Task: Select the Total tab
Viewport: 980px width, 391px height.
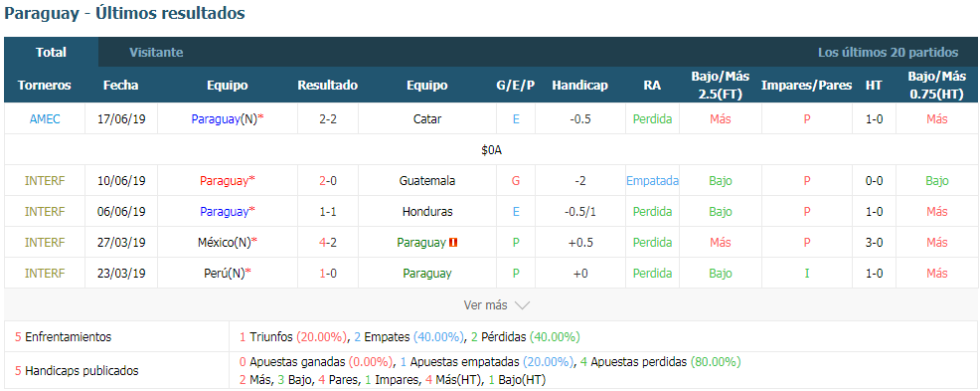Action: click(x=52, y=53)
